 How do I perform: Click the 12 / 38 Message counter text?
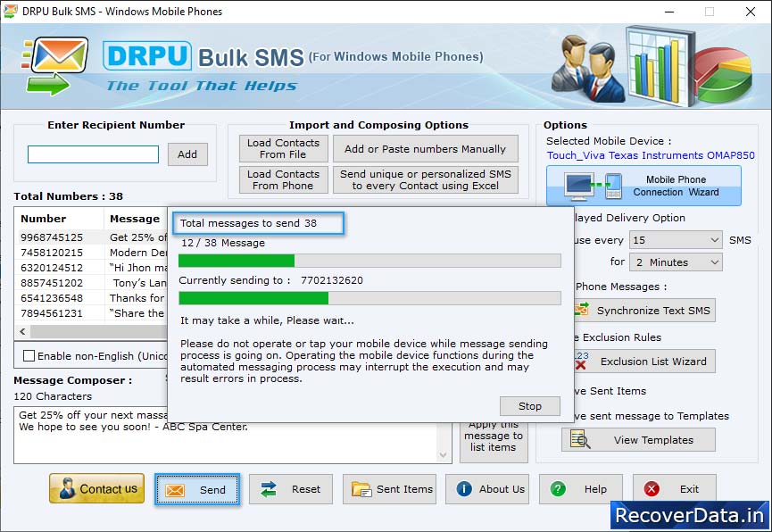click(x=223, y=243)
